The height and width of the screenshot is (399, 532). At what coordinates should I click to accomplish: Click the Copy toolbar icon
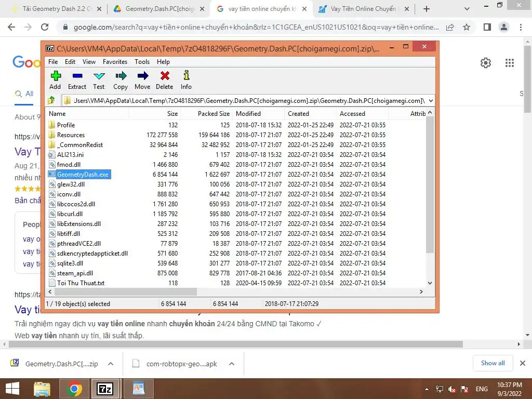(x=121, y=76)
